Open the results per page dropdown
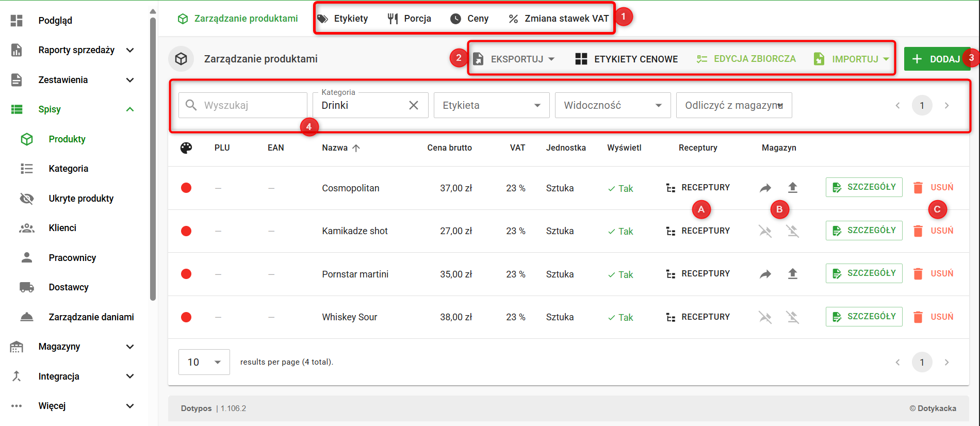 pyautogui.click(x=204, y=362)
